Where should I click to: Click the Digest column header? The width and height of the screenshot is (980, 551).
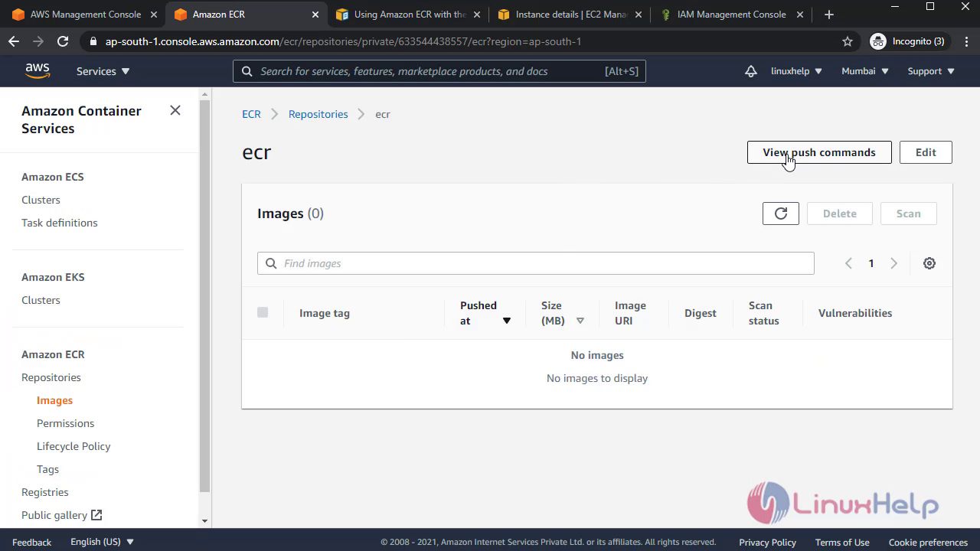(x=701, y=313)
